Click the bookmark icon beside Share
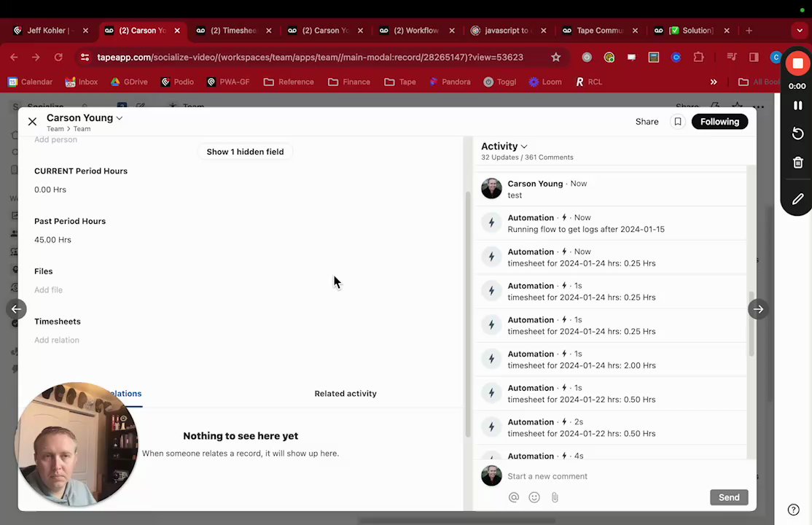812x525 pixels. pyautogui.click(x=677, y=122)
